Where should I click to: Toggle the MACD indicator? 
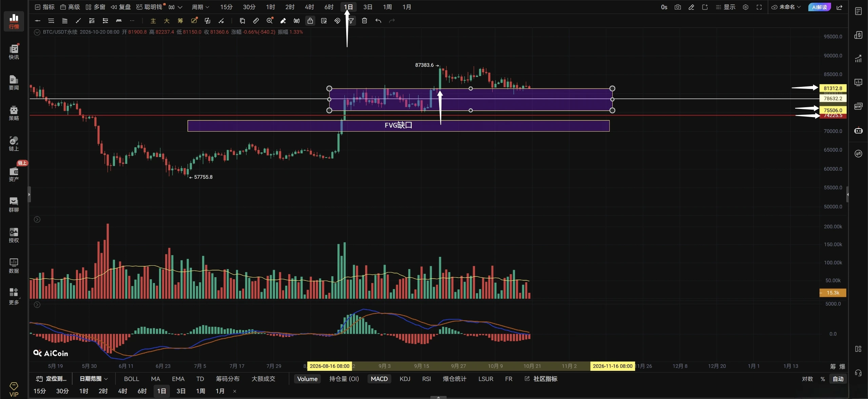(x=379, y=379)
